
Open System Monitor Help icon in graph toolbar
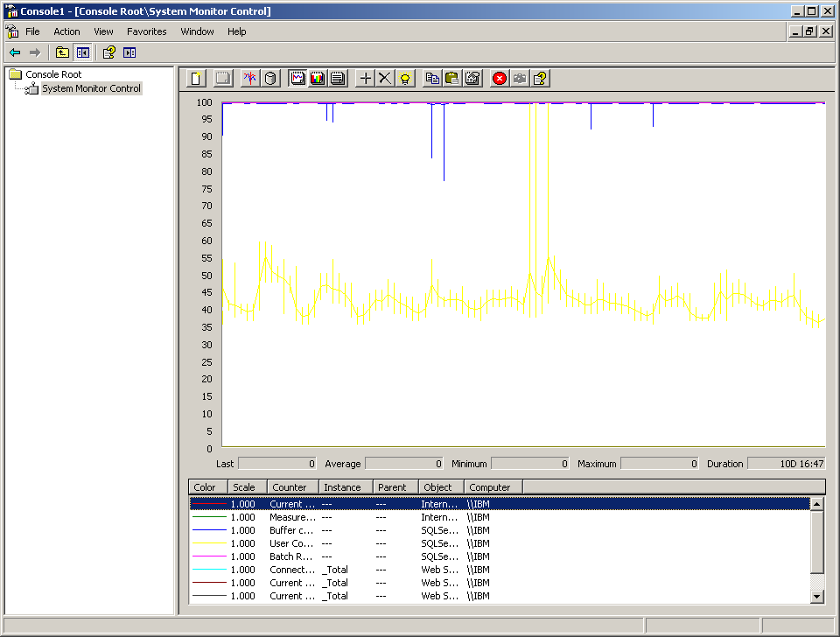pos(541,79)
